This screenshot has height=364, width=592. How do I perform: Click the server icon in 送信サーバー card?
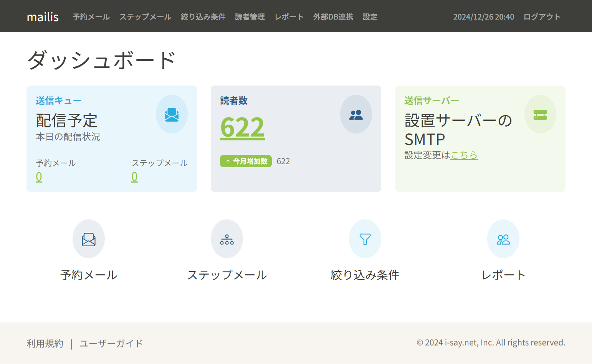[x=540, y=114]
